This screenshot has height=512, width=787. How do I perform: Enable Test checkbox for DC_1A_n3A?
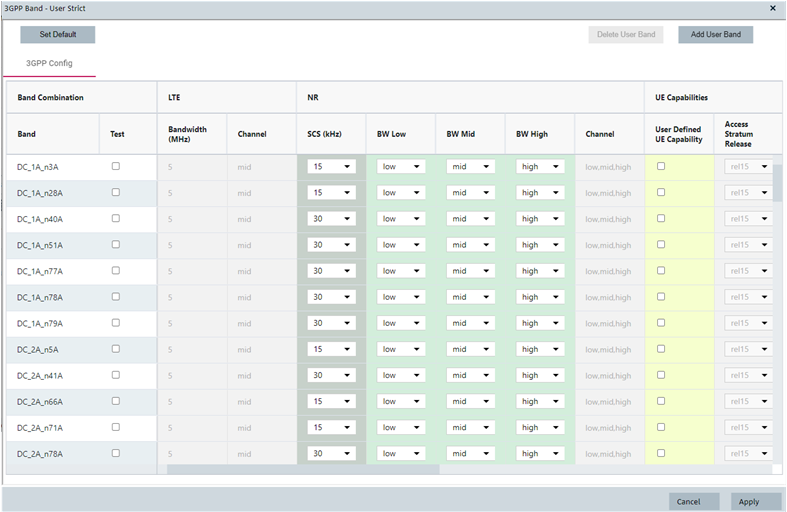116,166
